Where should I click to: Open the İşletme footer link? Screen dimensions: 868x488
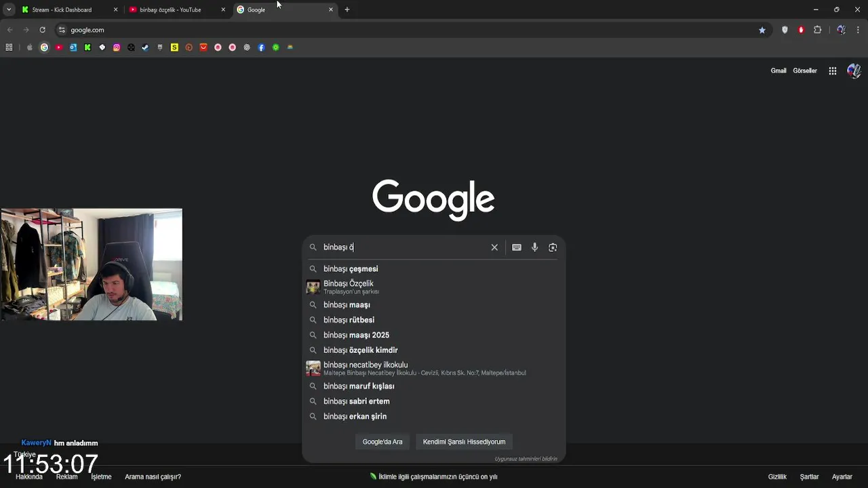point(101,477)
